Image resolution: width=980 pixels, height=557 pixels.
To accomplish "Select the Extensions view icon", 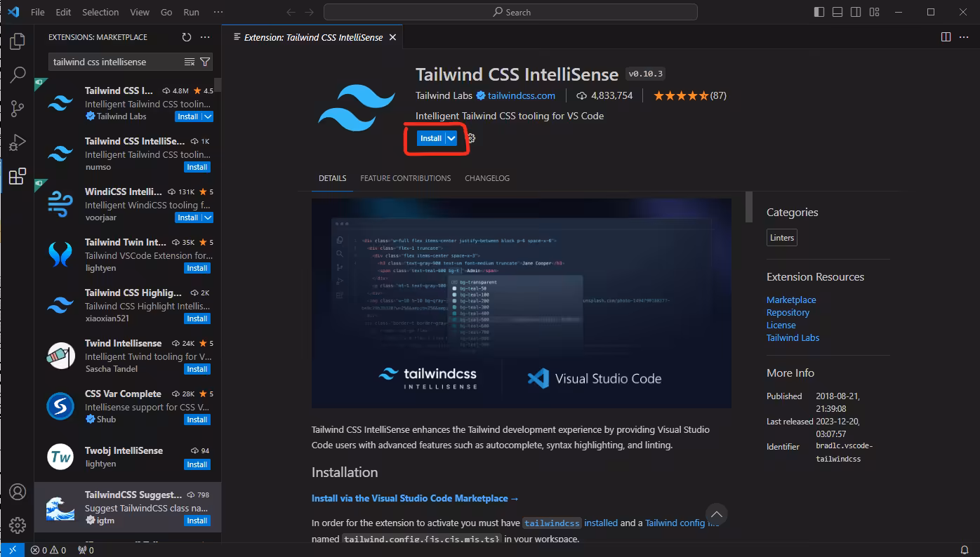I will [18, 176].
